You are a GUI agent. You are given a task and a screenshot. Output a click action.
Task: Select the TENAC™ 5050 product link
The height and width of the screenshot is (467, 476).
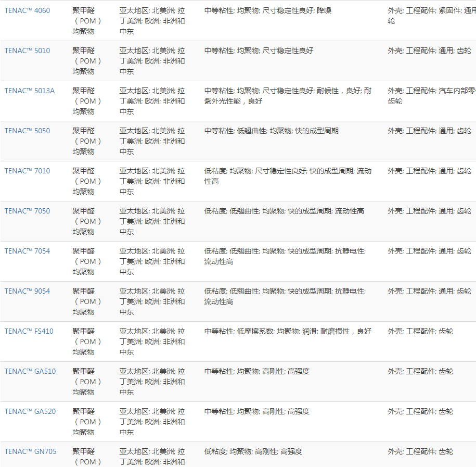pos(28,131)
